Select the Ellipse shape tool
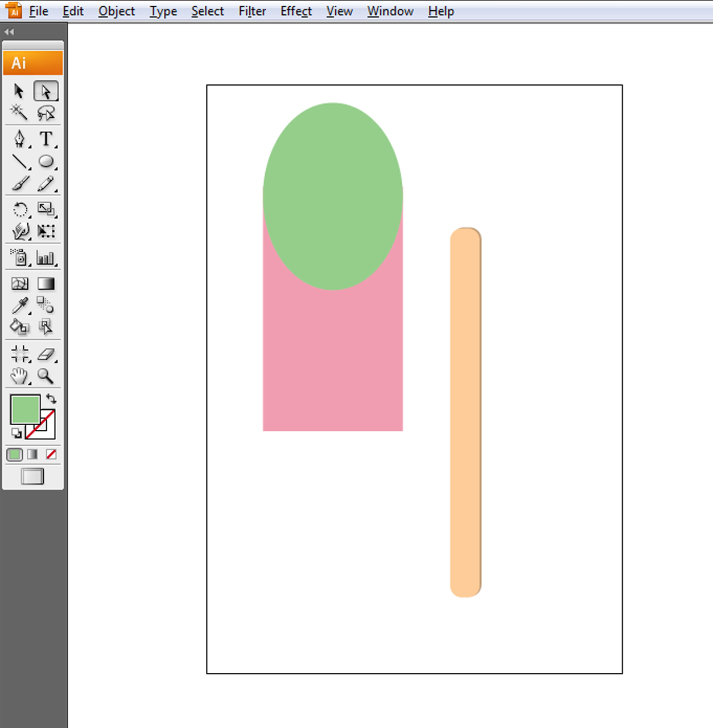This screenshot has height=728, width=713. click(46, 162)
